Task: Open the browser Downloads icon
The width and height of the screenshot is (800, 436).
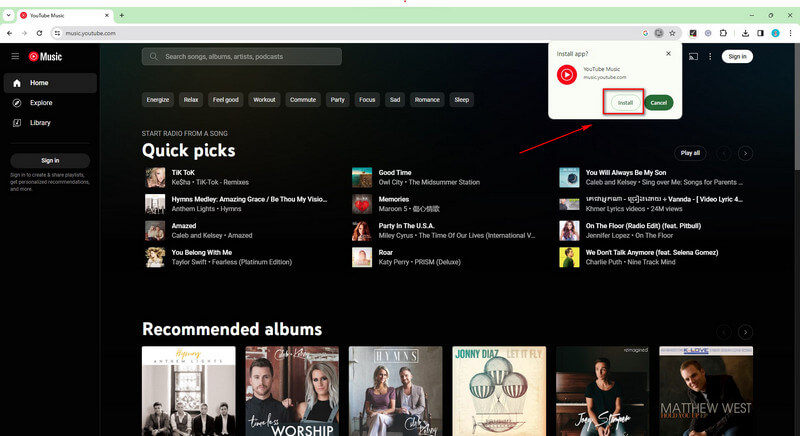Action: click(x=745, y=33)
